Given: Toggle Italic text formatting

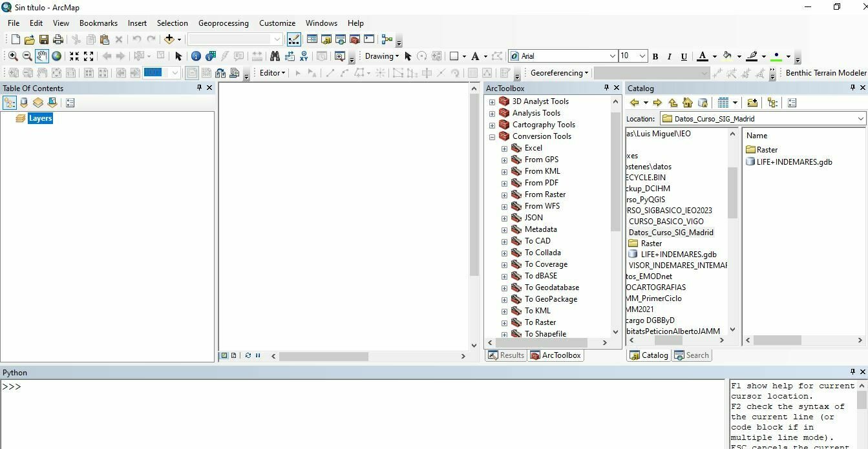Looking at the screenshot, I should tap(670, 56).
